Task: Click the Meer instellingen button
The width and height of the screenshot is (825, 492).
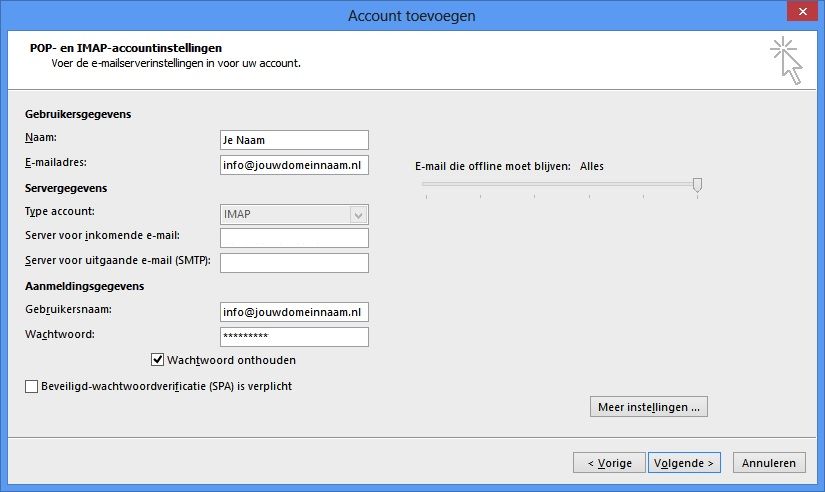Action: point(650,407)
